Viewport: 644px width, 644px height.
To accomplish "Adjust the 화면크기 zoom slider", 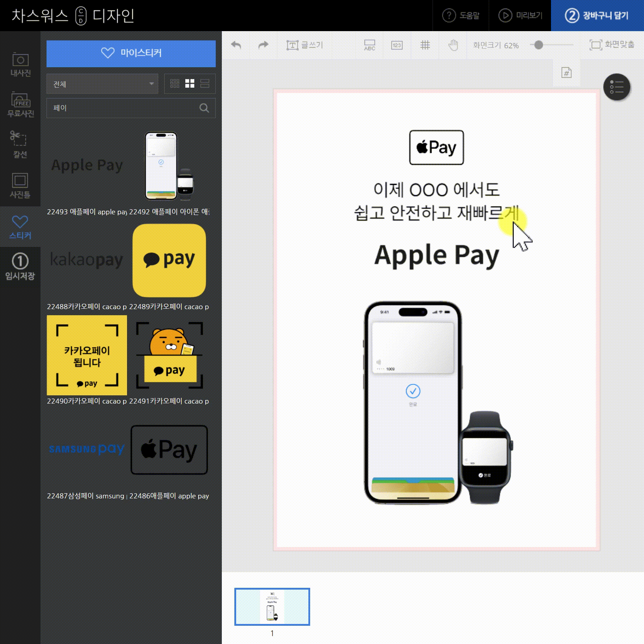I will point(538,45).
